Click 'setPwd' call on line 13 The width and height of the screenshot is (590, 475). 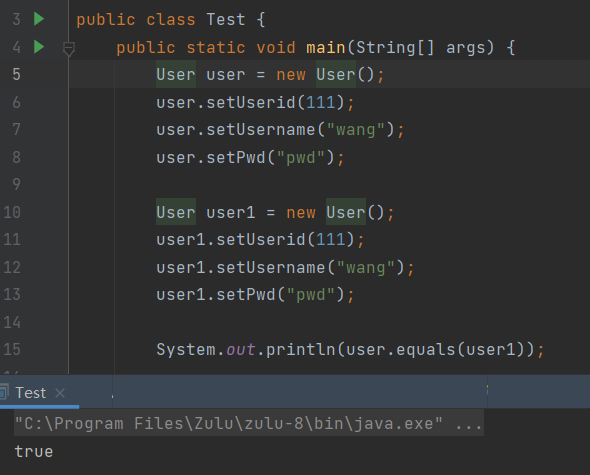(246, 295)
